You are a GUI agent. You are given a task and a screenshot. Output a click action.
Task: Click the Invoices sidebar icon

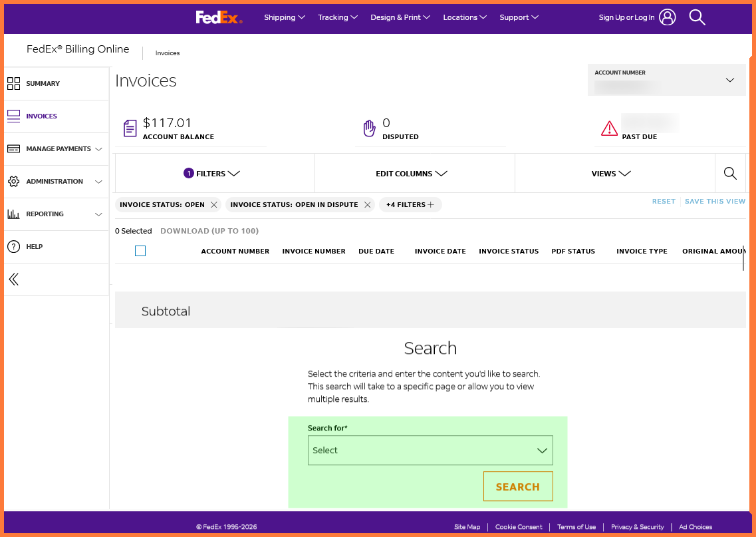point(13,116)
